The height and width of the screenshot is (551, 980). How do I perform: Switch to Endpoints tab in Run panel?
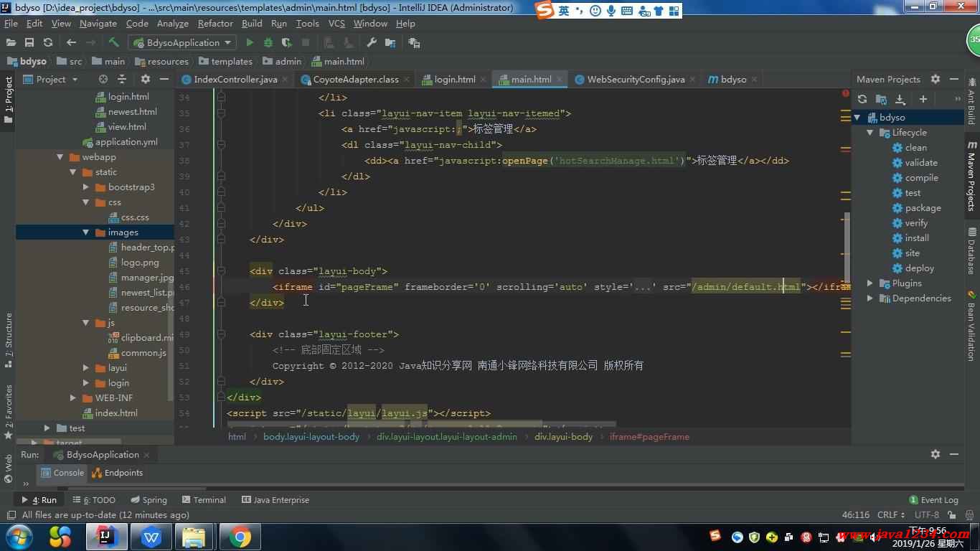click(118, 473)
